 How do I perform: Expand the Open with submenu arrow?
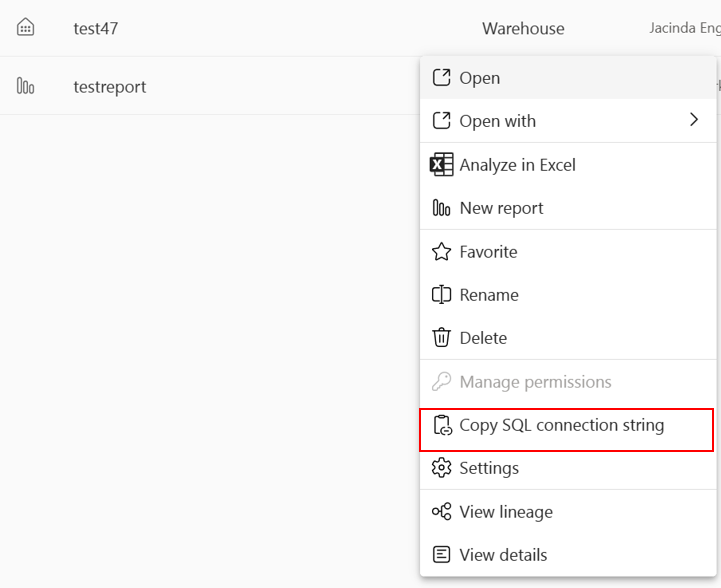694,121
